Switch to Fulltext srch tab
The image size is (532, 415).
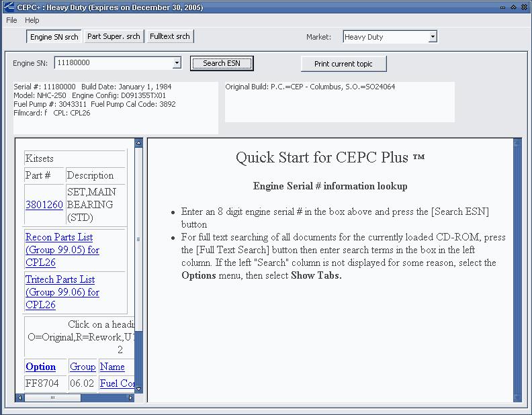click(x=170, y=36)
